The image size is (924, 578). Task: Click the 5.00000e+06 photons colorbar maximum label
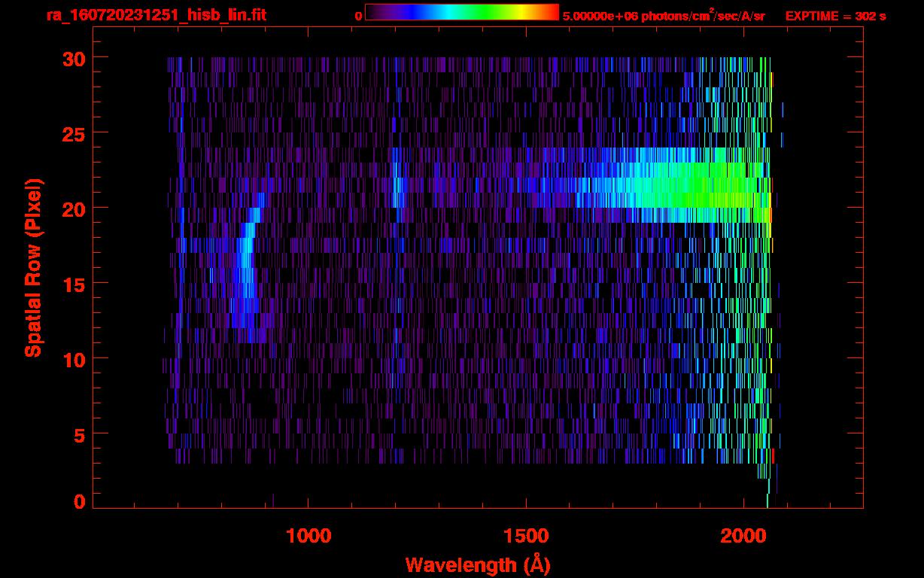pyautogui.click(x=664, y=16)
